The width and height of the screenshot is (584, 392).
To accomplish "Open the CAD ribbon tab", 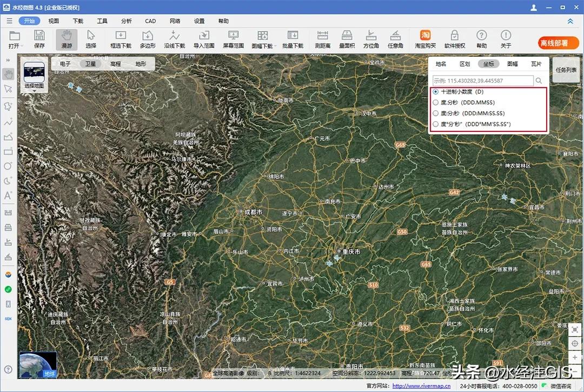I will point(150,21).
